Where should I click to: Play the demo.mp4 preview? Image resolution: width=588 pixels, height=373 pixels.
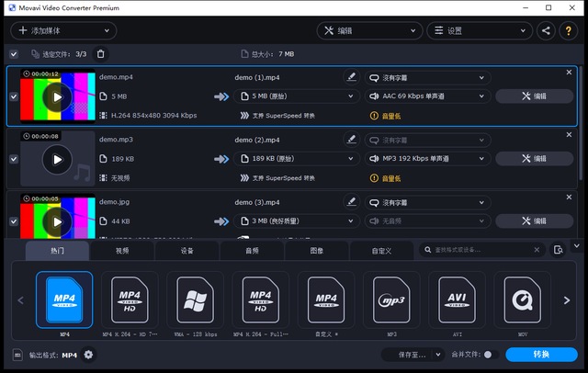pos(57,97)
